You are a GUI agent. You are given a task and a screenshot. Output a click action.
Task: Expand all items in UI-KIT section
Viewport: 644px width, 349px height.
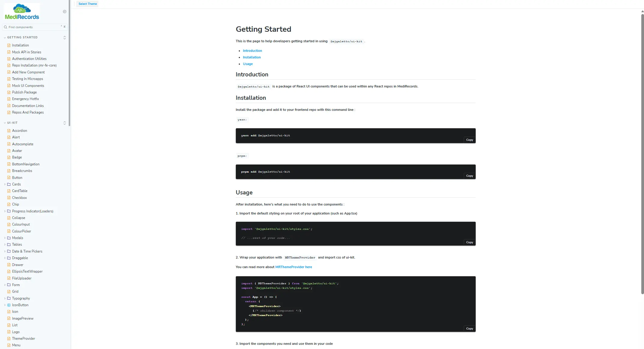64,123
